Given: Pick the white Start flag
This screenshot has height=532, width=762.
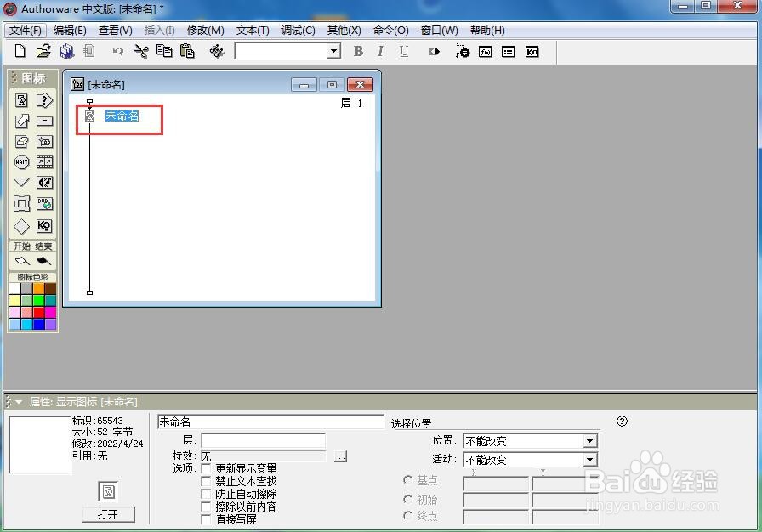Looking at the screenshot, I should click(x=22, y=261).
